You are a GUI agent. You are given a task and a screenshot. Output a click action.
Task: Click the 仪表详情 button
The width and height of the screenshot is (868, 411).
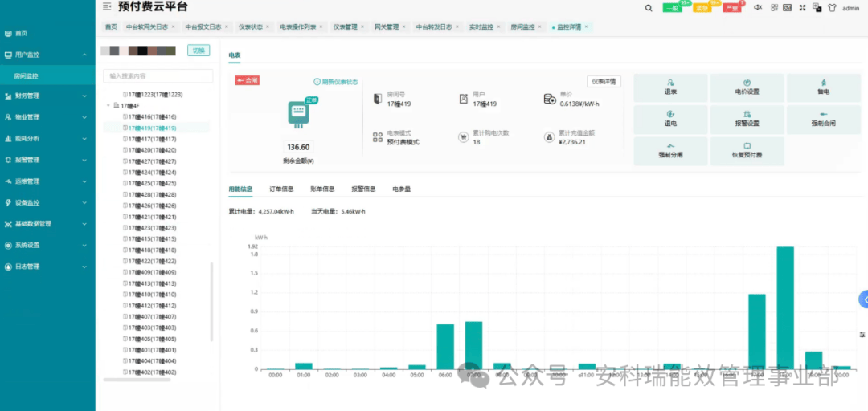604,81
